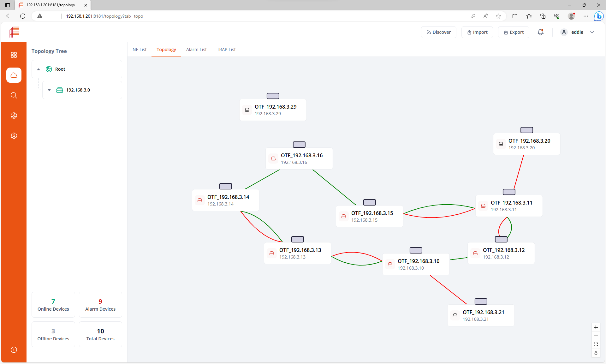Click the Export button
The width and height of the screenshot is (606, 364).
point(514,32)
